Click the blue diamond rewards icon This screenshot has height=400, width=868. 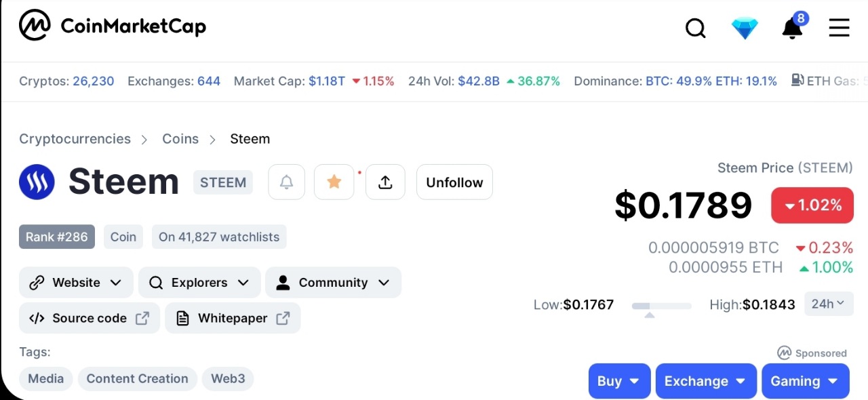pyautogui.click(x=744, y=28)
